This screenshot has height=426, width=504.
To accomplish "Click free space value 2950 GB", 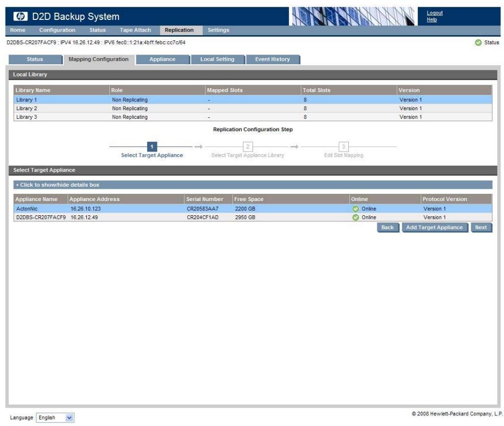I will (245, 217).
